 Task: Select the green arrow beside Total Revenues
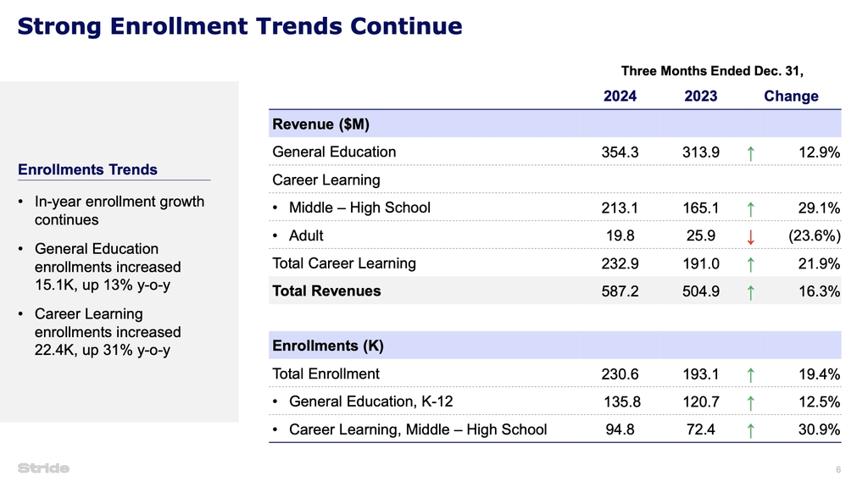tap(751, 292)
